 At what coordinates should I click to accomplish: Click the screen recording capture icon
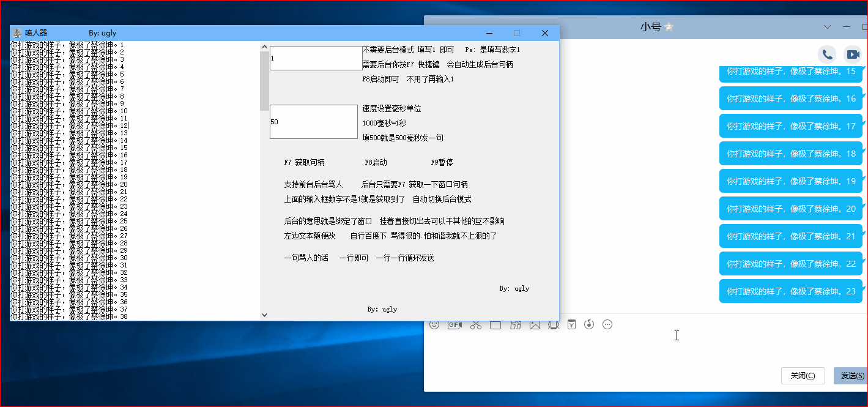tap(495, 324)
